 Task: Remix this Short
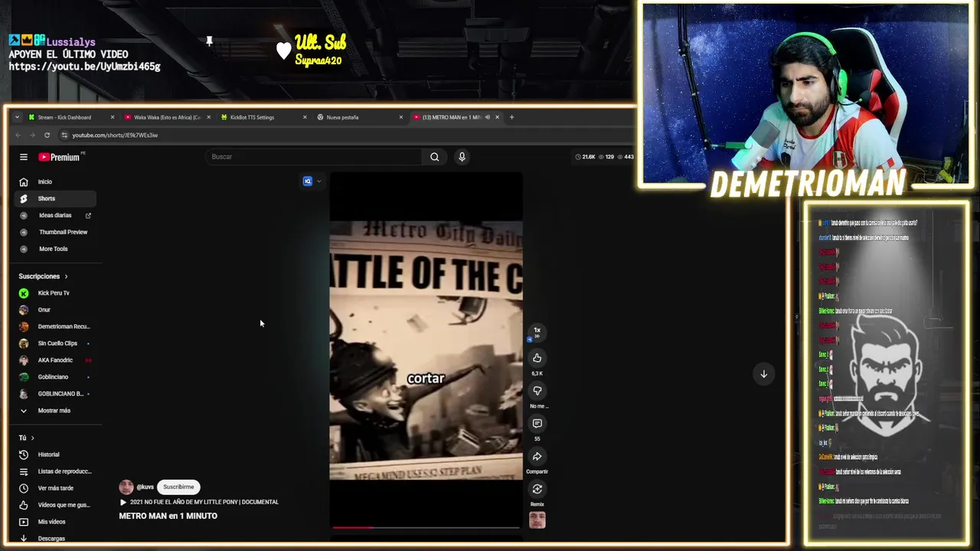click(537, 489)
